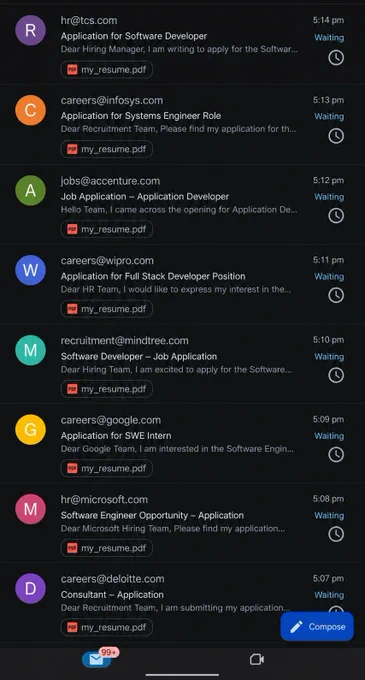Open my_resume.pdf attachment in hr@tcs.com email
This screenshot has height=680, width=365.
point(107,69)
